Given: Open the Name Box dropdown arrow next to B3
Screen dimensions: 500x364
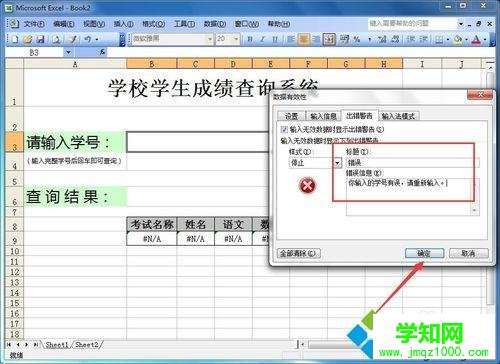Looking at the screenshot, I should tap(68, 52).
